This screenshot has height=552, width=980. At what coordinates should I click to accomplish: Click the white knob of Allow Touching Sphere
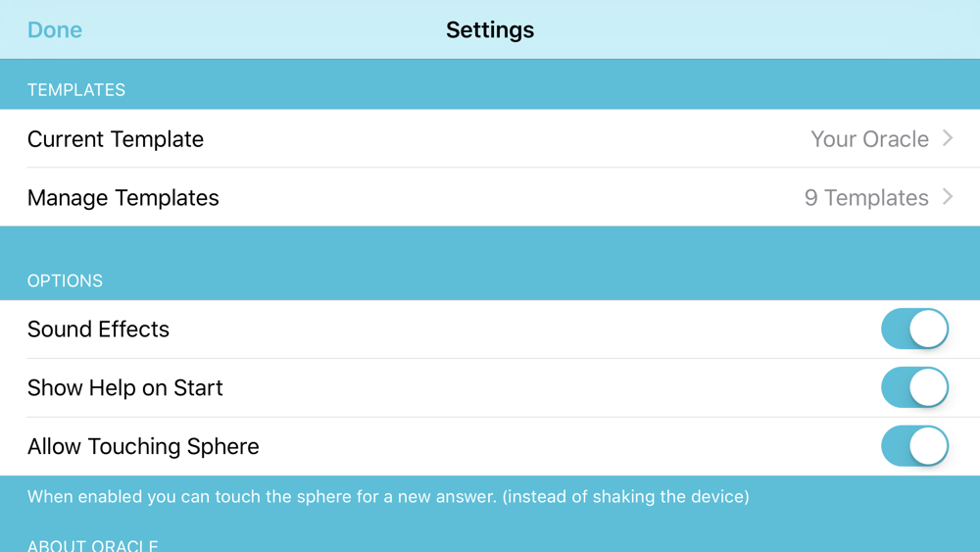pyautogui.click(x=929, y=446)
